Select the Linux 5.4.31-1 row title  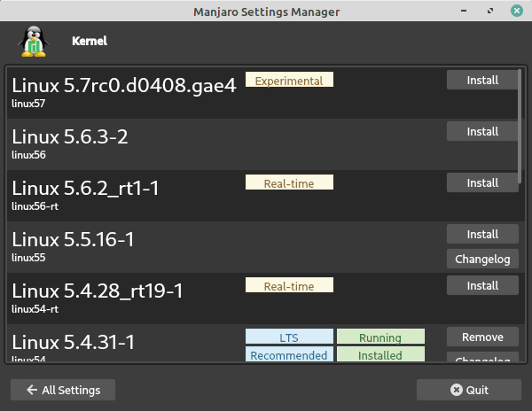(x=74, y=342)
